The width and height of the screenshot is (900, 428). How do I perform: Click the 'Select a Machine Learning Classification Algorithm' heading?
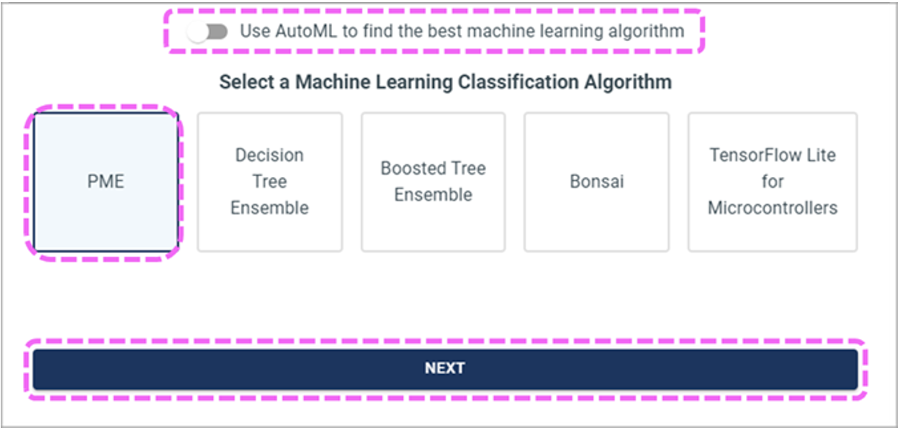coord(445,81)
